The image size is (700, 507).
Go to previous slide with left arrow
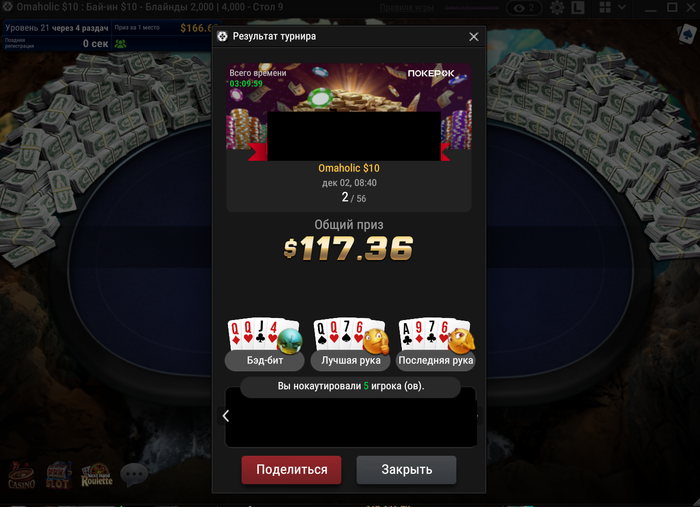click(x=225, y=416)
